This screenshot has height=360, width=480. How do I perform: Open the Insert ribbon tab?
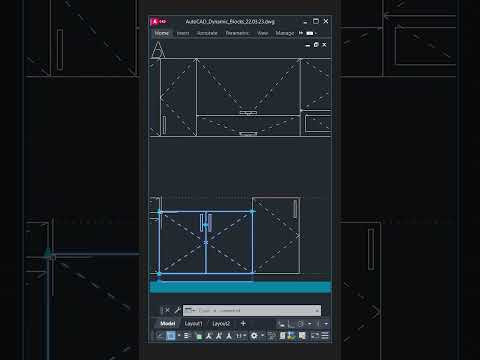(183, 33)
